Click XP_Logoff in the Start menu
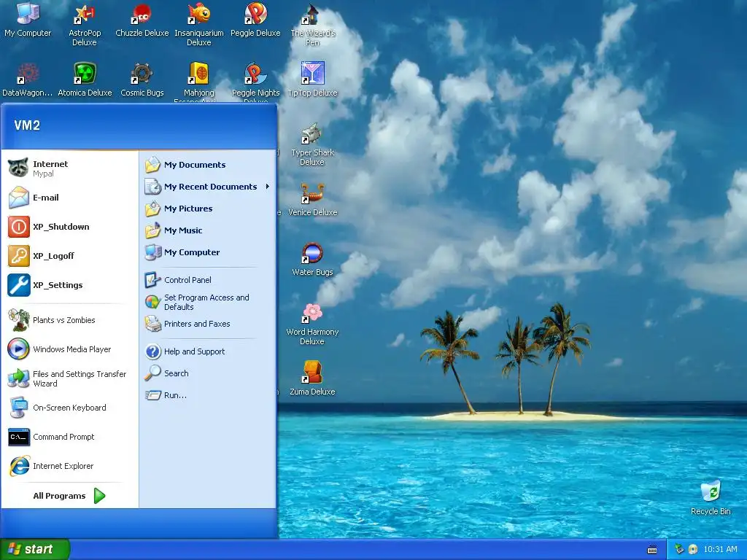This screenshot has width=747, height=560. (70, 256)
